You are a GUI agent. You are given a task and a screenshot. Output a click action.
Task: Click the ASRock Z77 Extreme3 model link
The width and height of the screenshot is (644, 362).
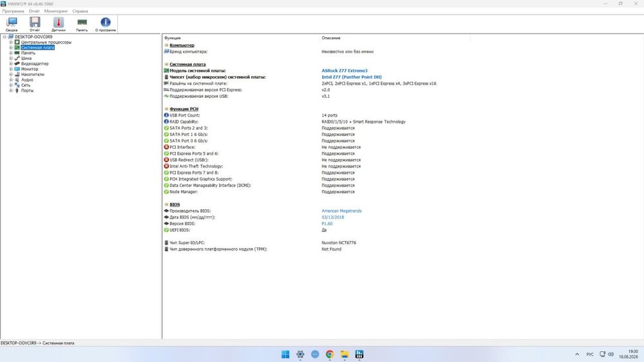[345, 71]
